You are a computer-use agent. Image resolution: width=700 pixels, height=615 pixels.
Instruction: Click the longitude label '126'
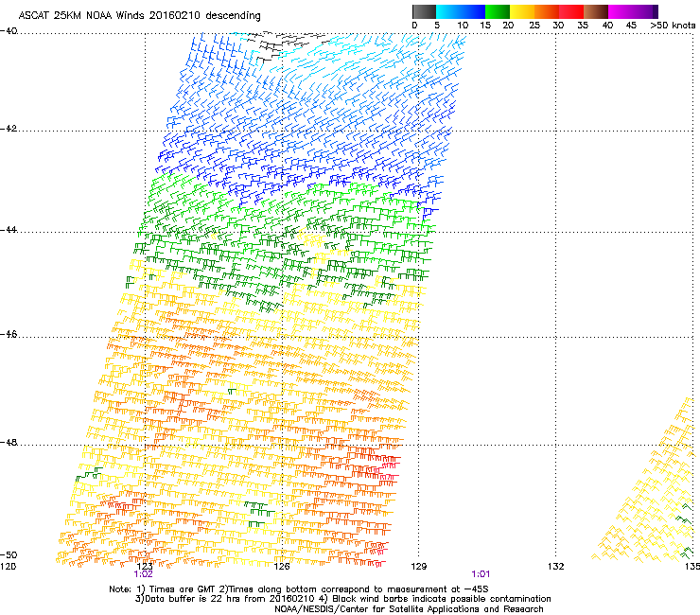pos(282,567)
